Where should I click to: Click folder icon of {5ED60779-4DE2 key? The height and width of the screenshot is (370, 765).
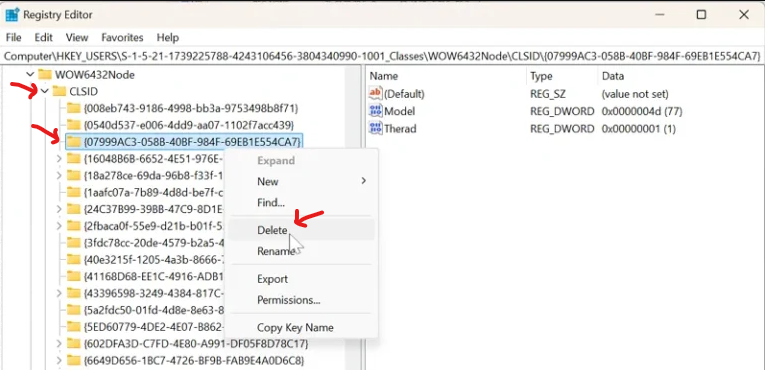tap(73, 326)
